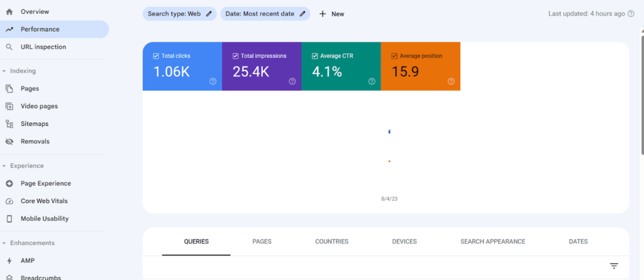Viewport: 644px width, 280px height.
Task: Switch to the DATES tab
Action: 579,242
